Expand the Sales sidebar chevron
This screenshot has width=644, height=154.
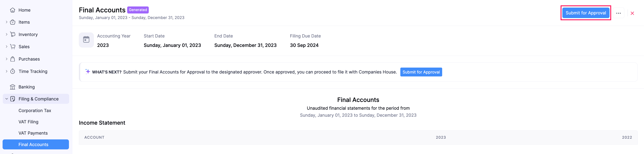click(6, 47)
